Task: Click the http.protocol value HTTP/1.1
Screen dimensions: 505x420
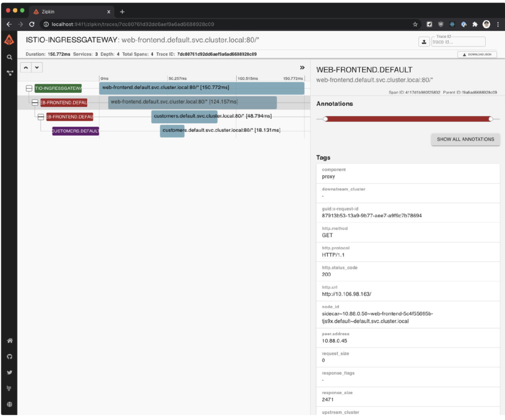Action: [333, 255]
